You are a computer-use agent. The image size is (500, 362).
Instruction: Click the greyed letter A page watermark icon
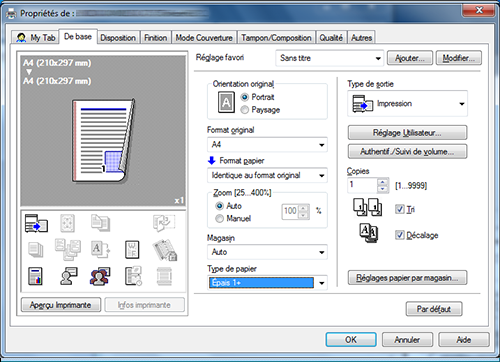click(100, 250)
